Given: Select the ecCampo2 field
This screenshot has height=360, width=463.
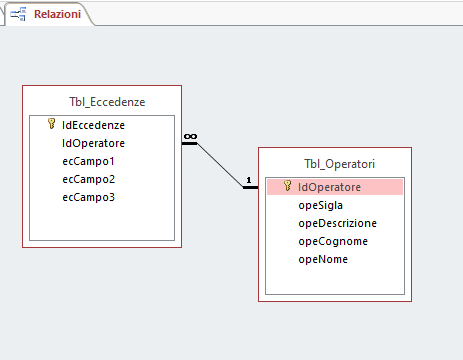Looking at the screenshot, I should coord(88,179).
